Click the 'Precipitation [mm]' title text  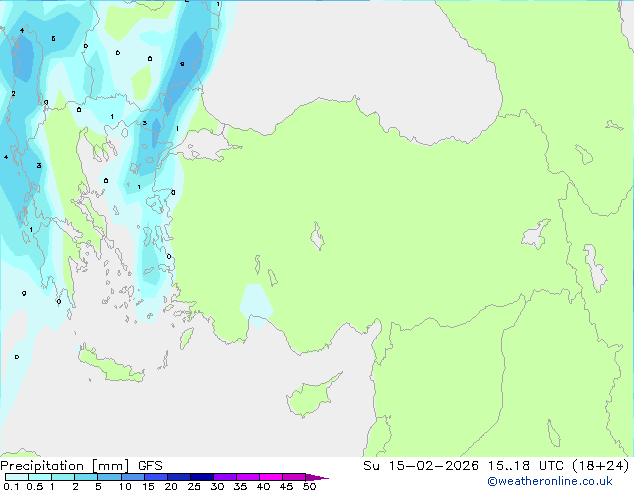tap(64, 466)
